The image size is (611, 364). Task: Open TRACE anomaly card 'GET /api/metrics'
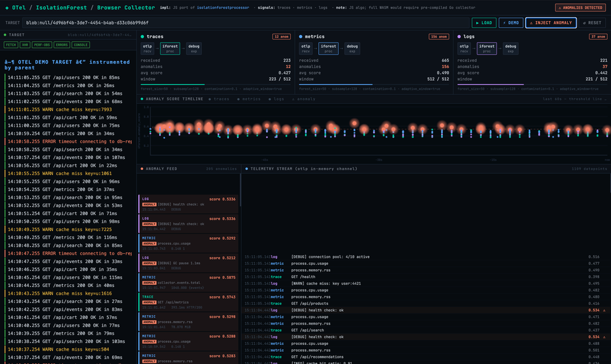click(188, 302)
